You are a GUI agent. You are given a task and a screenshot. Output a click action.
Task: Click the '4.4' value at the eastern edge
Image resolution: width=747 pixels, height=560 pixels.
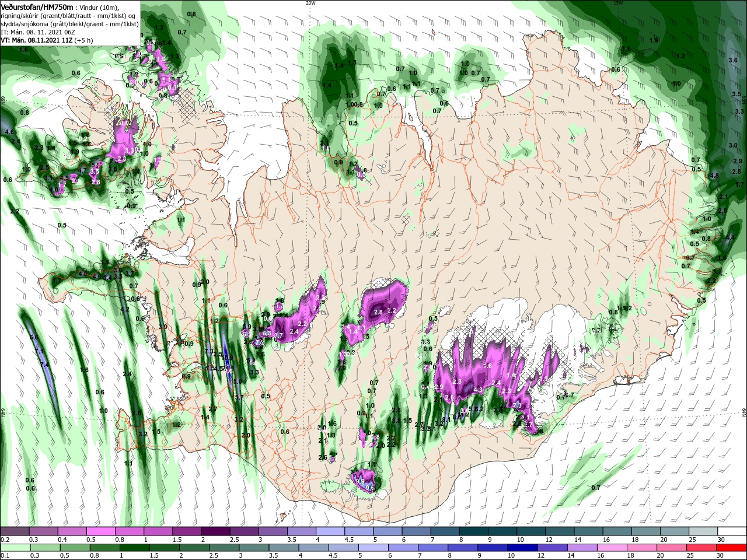point(729,237)
